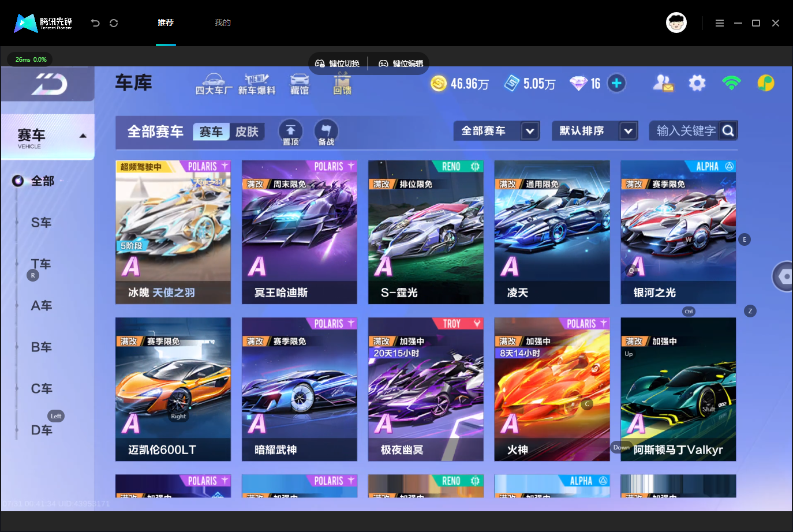Select car card 极夜幽冥
Image resolution: width=793 pixels, height=532 pixels.
(x=426, y=389)
